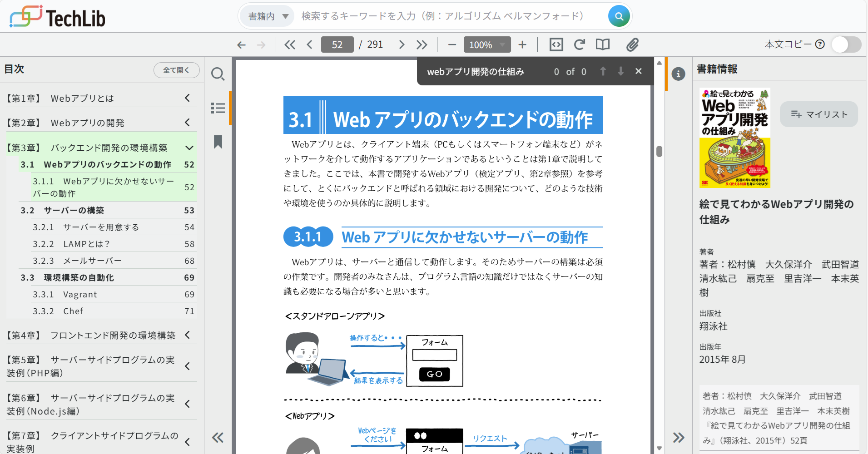Collapse the right info panel double chevron
This screenshot has width=868, height=454.
tap(679, 438)
